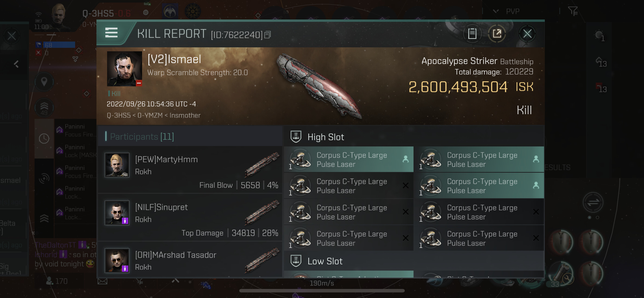
Task: Share the kill report externally
Action: (497, 33)
